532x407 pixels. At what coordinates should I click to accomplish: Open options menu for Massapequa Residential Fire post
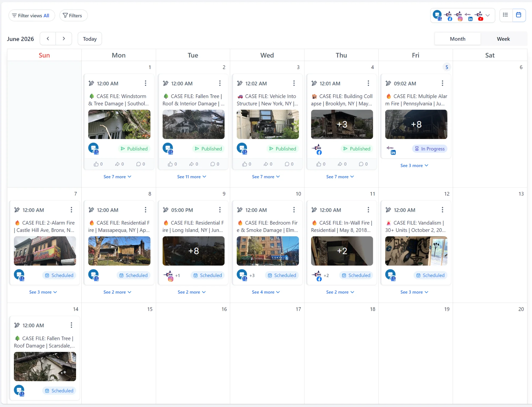146,210
